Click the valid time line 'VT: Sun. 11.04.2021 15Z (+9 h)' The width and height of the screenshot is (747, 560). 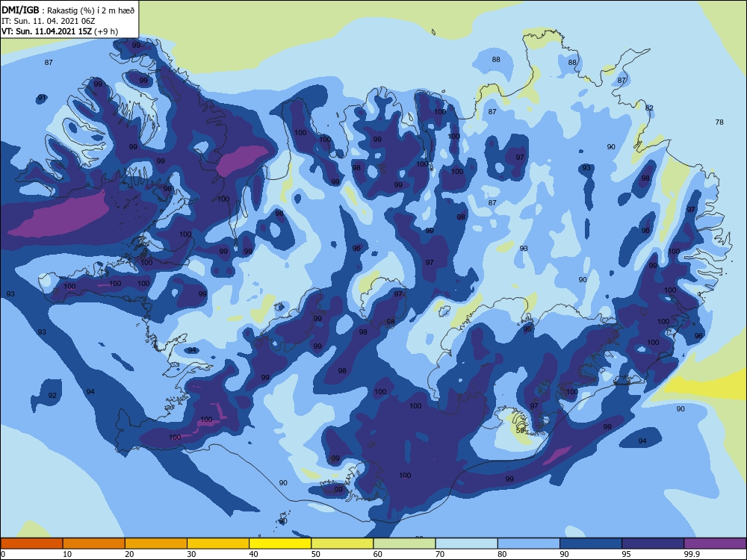[x=60, y=31]
